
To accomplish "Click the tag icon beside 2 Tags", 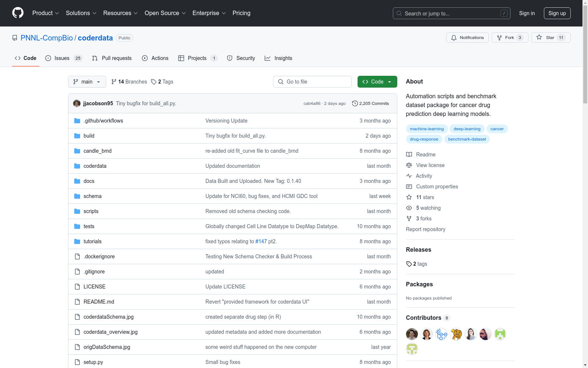I will click(154, 82).
